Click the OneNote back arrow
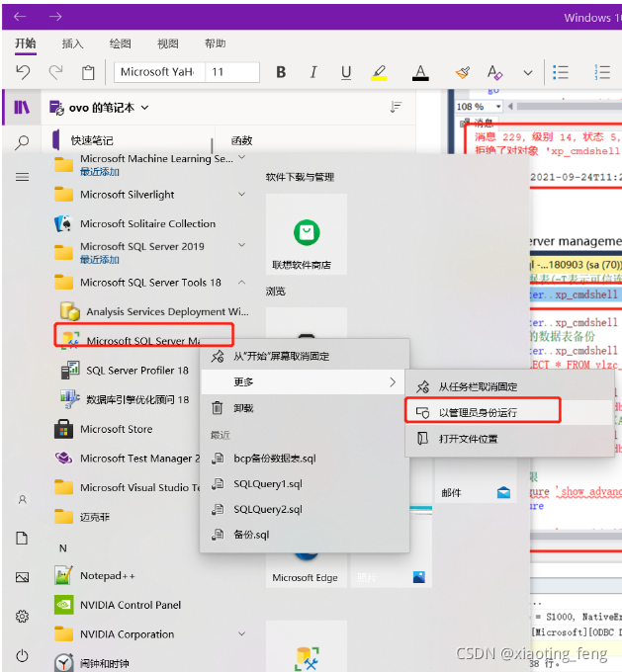Viewport: 622px width, 672px height. click(20, 17)
